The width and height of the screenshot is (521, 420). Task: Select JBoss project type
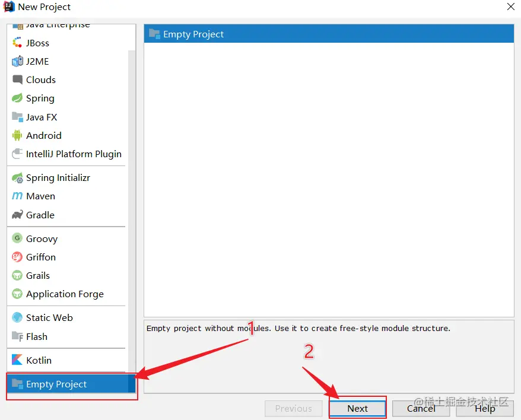tap(68, 43)
